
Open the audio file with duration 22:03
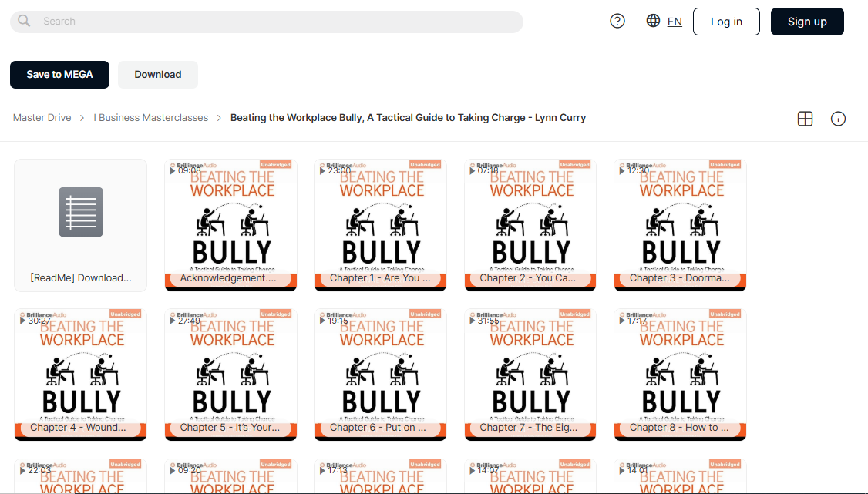(81, 476)
